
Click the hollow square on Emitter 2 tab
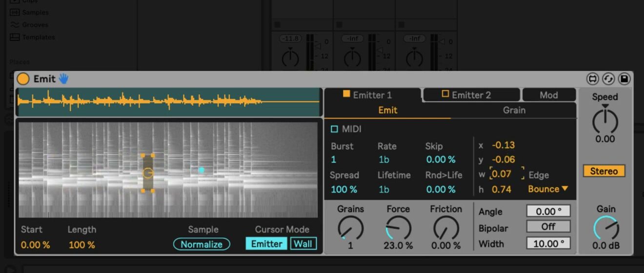pos(445,94)
